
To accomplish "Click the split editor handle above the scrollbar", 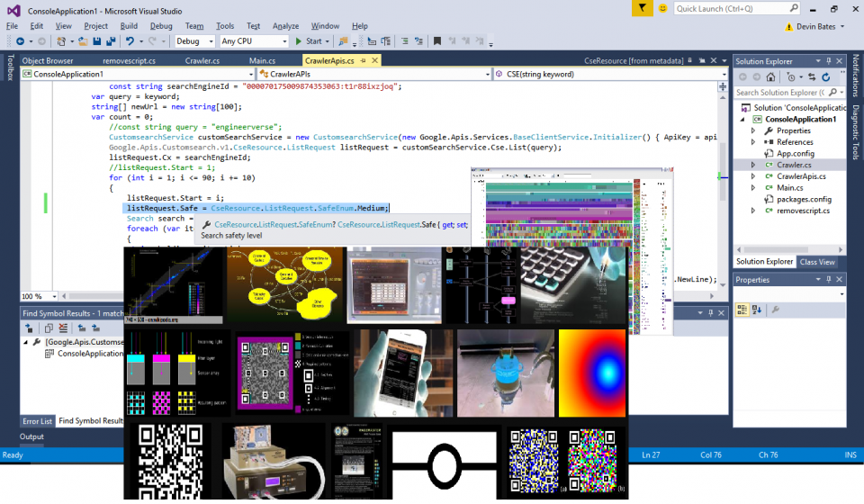I will (723, 87).
